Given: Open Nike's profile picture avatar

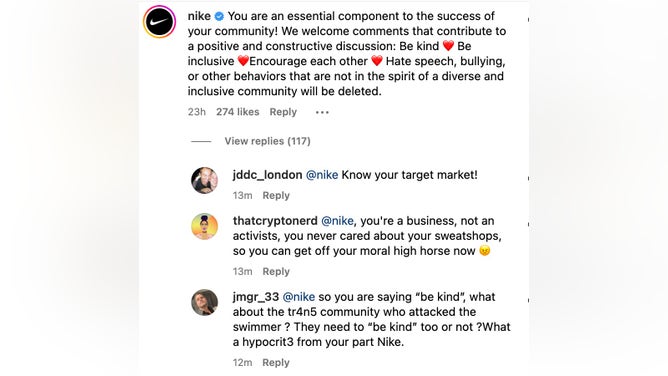Looking at the screenshot, I should point(159,22).
